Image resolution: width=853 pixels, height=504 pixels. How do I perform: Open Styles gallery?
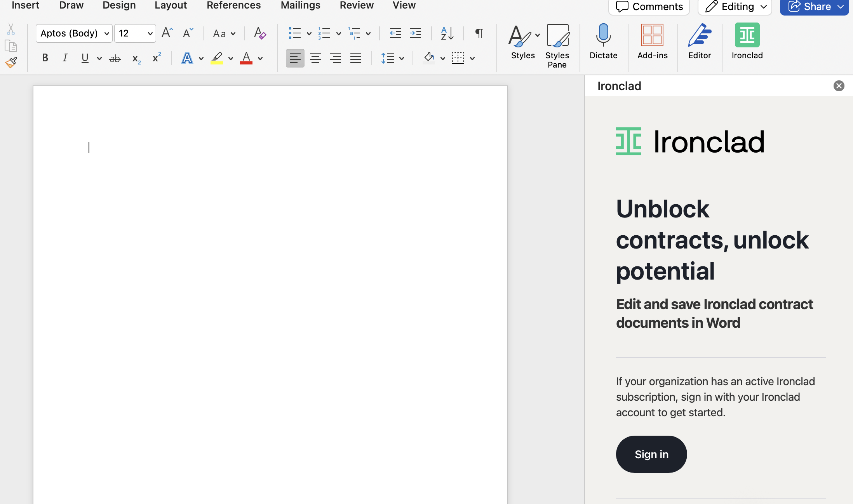(x=523, y=42)
